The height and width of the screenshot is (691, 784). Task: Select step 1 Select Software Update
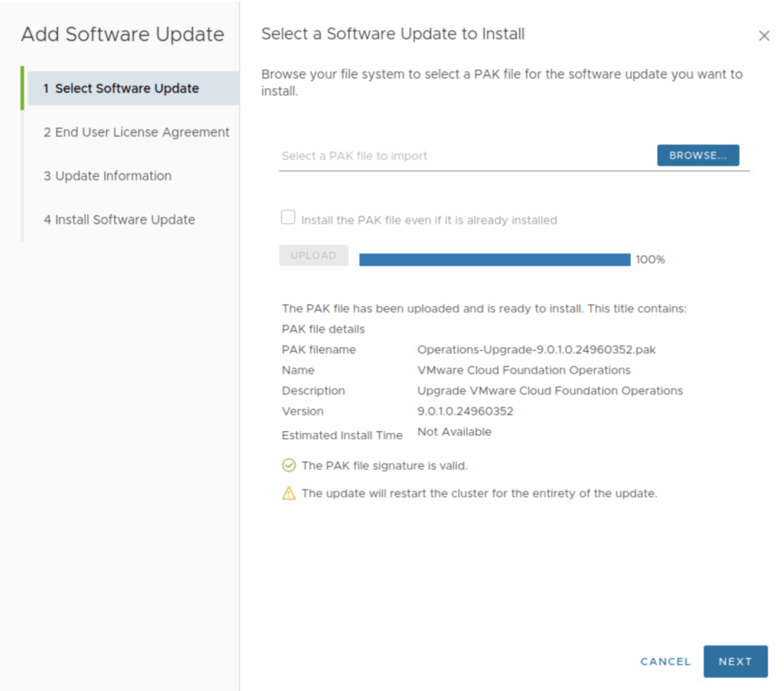pos(126,88)
